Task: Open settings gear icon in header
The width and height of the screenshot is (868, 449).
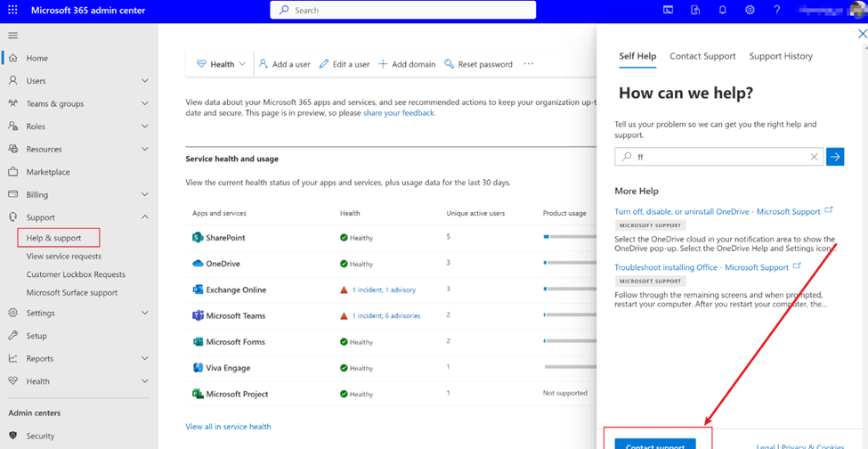Action: click(750, 10)
